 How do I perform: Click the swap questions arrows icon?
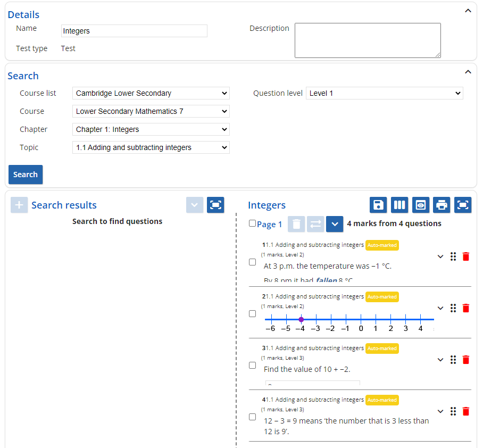point(315,224)
